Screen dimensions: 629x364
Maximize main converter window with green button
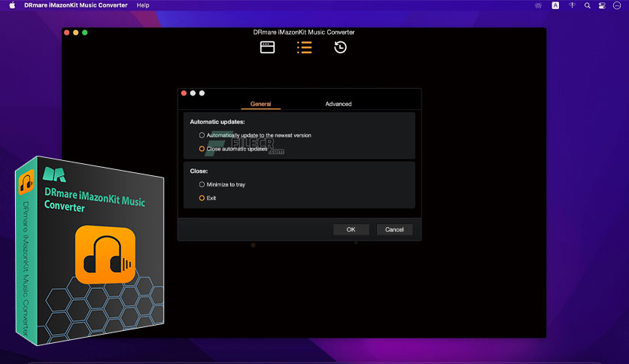tap(84, 32)
